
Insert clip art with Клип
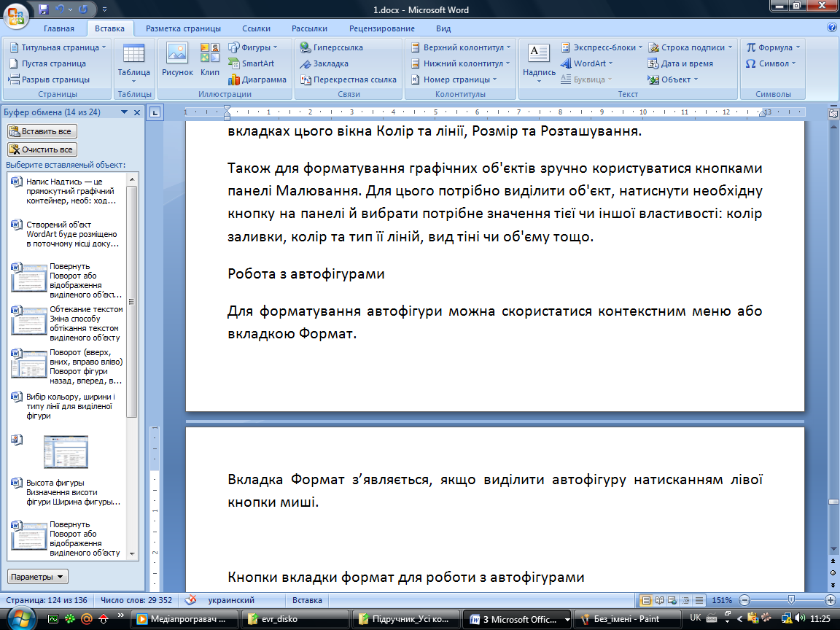210,60
